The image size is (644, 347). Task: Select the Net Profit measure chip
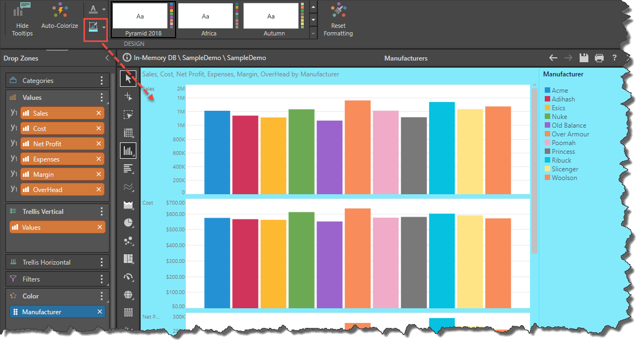[62, 143]
